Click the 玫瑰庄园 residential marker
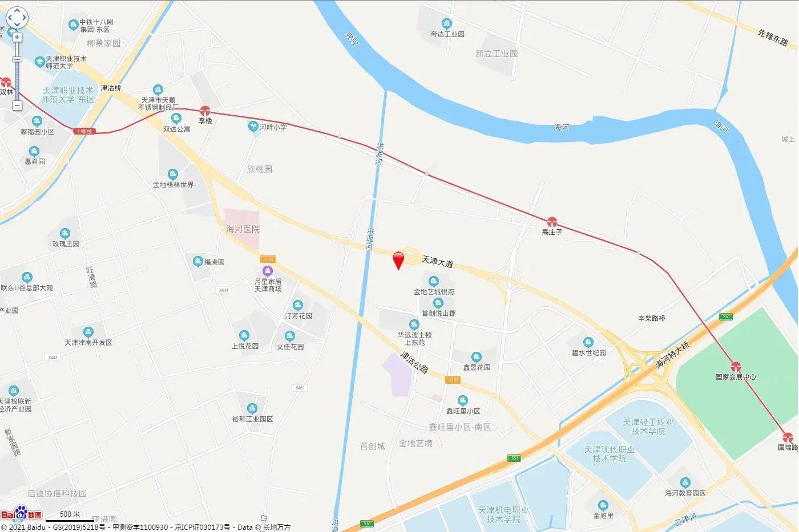Viewport: 799px width, 532px height. pyautogui.click(x=65, y=233)
